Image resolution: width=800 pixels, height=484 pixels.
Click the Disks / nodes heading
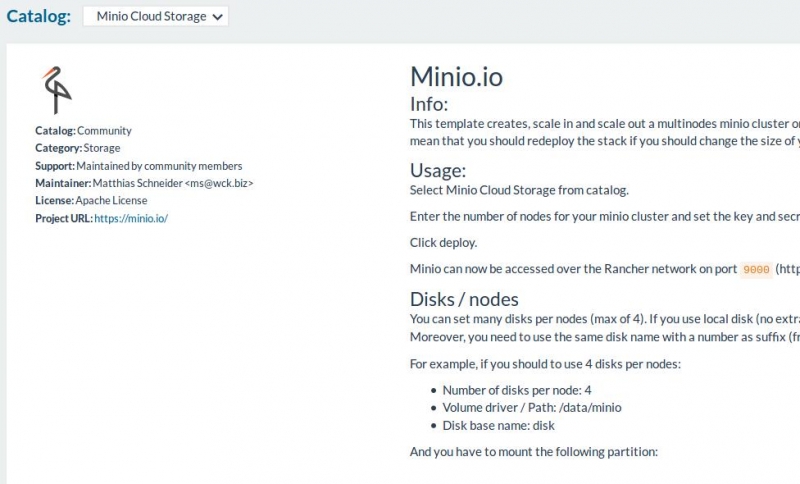click(464, 299)
